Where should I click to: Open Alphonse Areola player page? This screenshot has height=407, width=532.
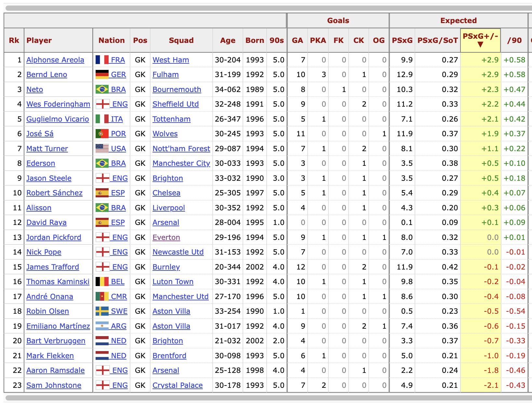(55, 60)
